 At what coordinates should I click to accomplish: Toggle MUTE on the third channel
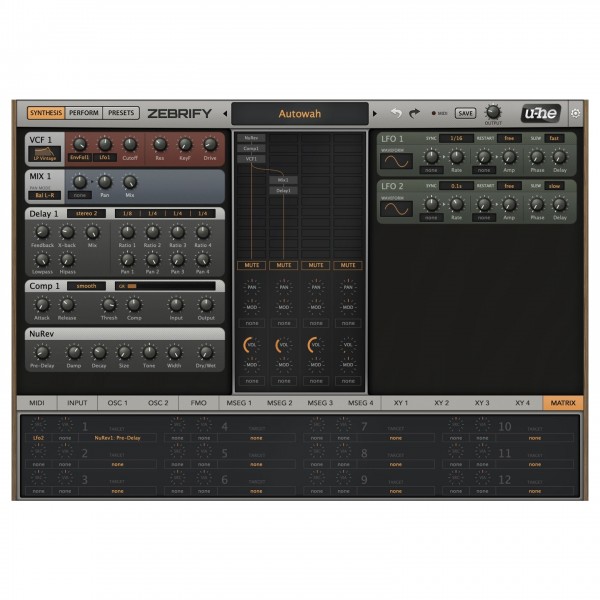tap(316, 265)
